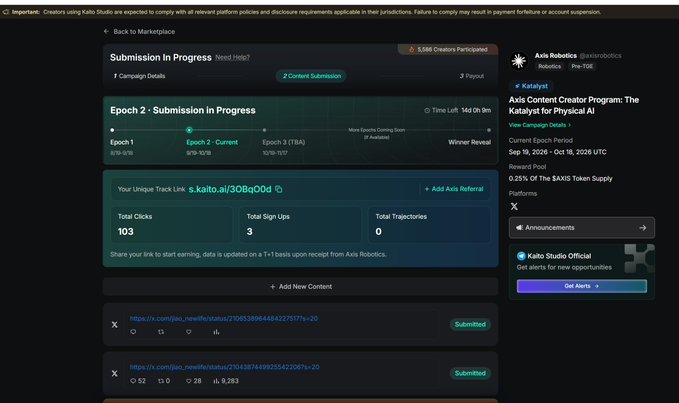The width and height of the screenshot is (679, 403).
Task: Click the Submitted badge on first submission
Action: 470,324
